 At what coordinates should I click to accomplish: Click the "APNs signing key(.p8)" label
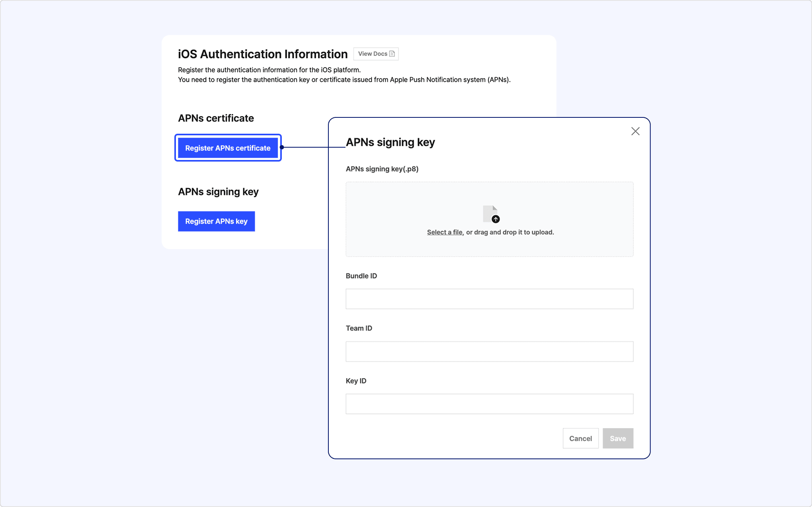coord(382,169)
